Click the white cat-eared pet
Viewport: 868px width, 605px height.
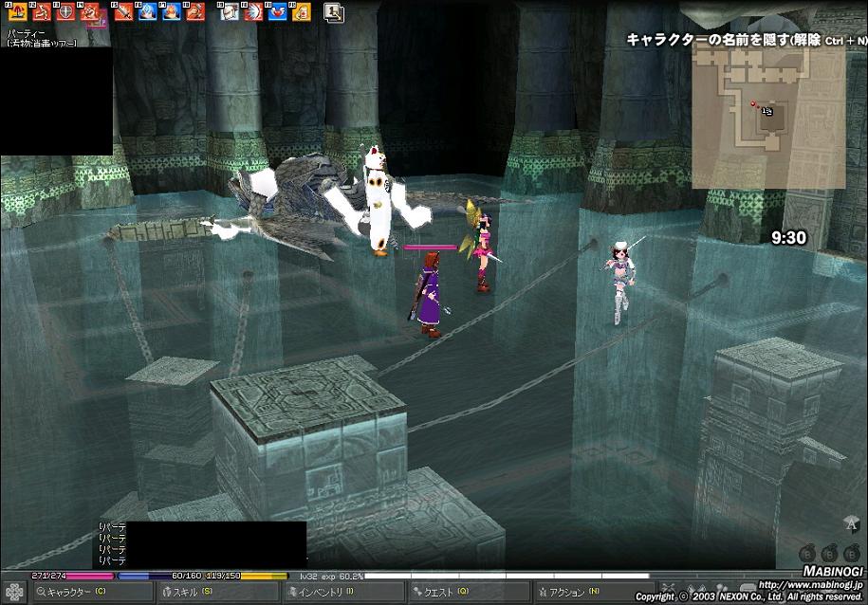coord(379,199)
